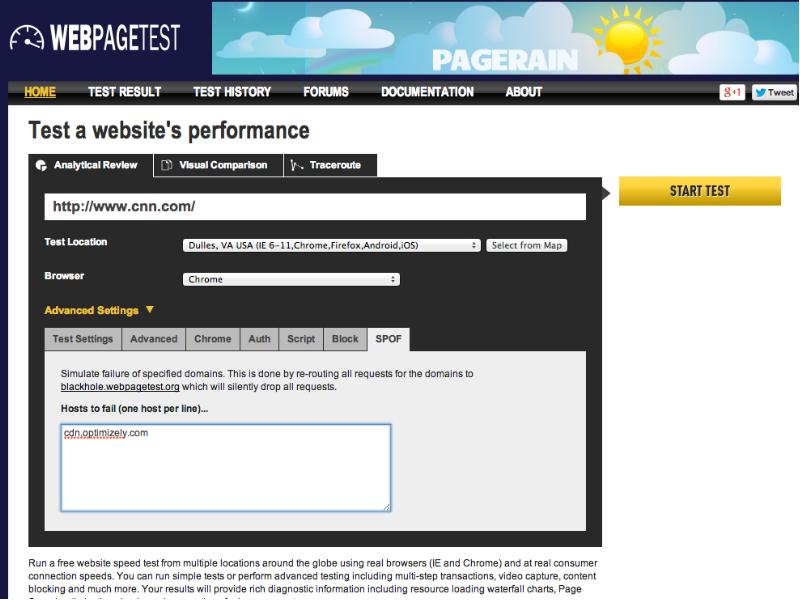
Task: Open the Test History menu item
Action: (231, 92)
